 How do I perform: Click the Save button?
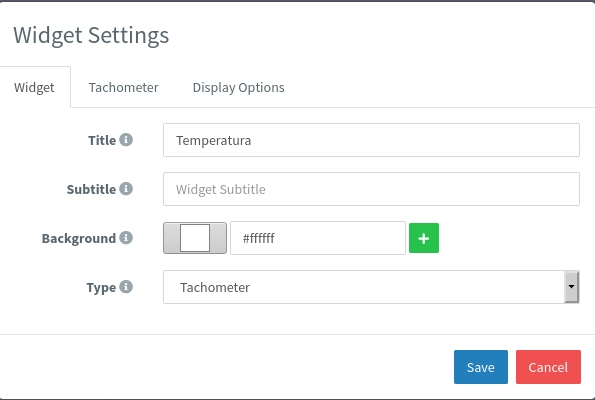click(481, 367)
